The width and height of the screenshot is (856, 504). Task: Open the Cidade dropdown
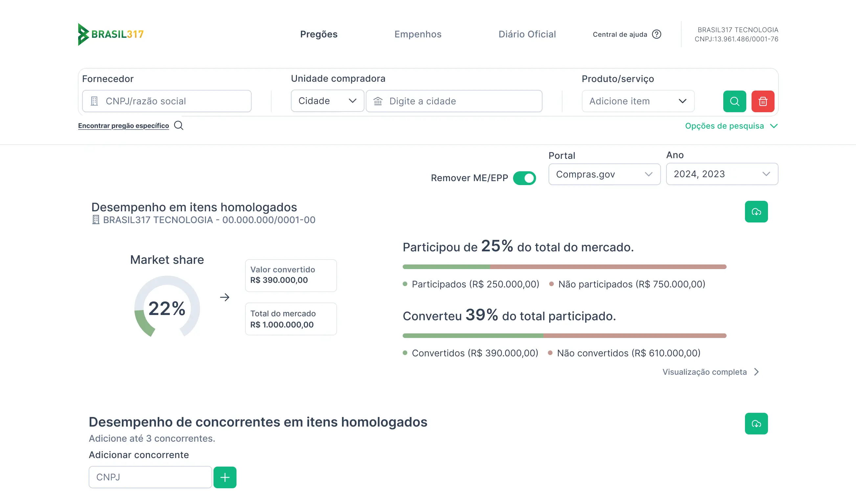coord(327,101)
